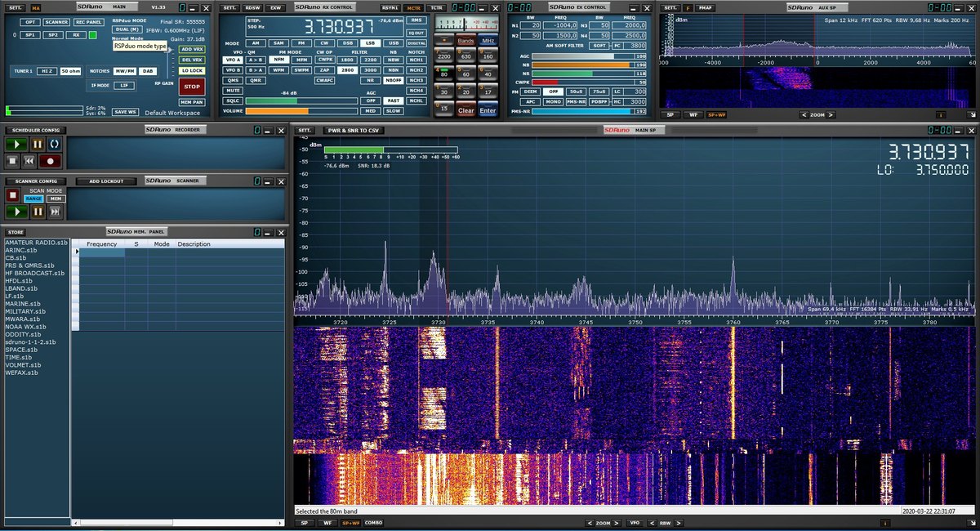Select the 60 band keypad button

pyautogui.click(x=465, y=74)
